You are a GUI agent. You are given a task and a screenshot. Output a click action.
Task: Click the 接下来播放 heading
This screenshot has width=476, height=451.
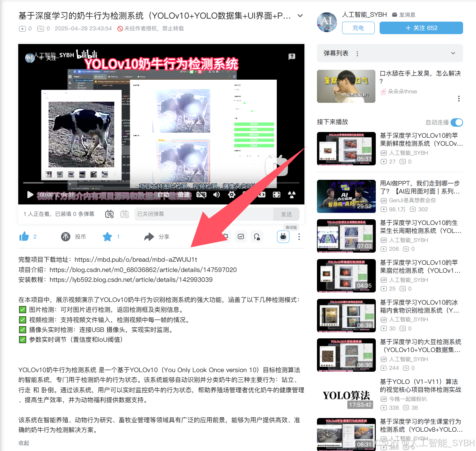coord(333,122)
